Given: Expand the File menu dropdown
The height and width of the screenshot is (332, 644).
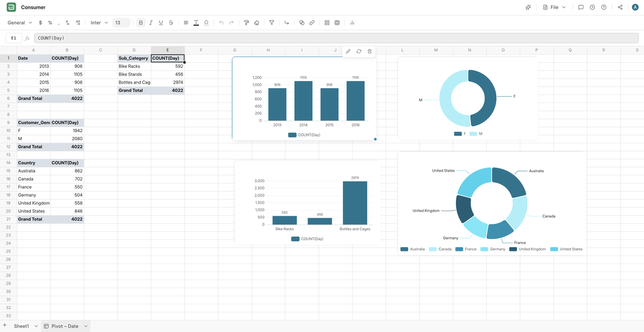Looking at the screenshot, I should pos(555,8).
